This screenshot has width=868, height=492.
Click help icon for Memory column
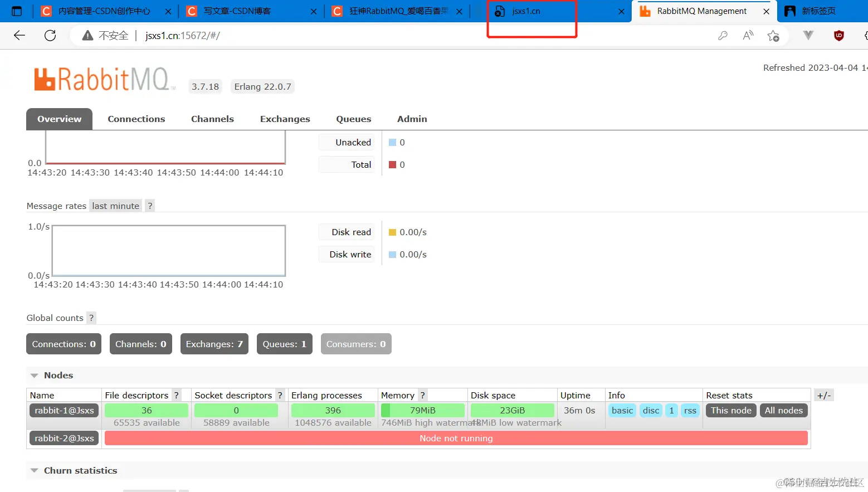tap(423, 396)
